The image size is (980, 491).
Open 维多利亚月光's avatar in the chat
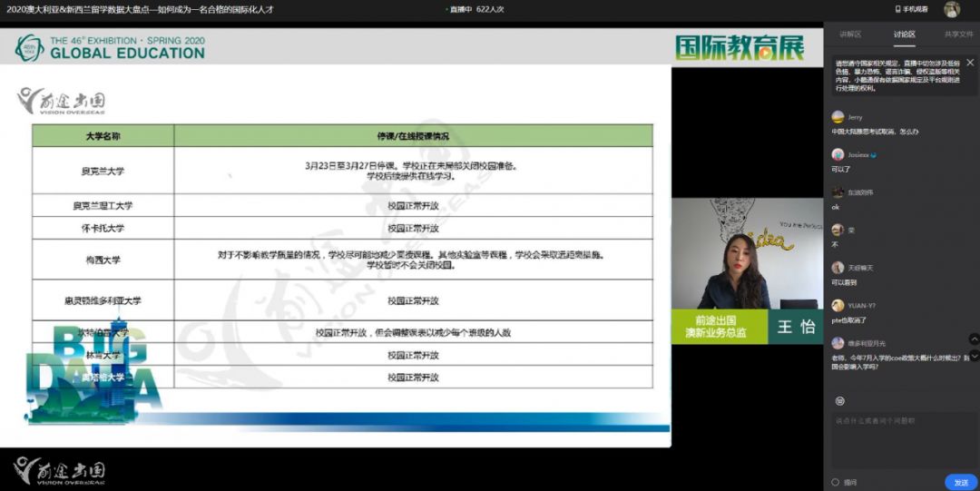coord(838,343)
